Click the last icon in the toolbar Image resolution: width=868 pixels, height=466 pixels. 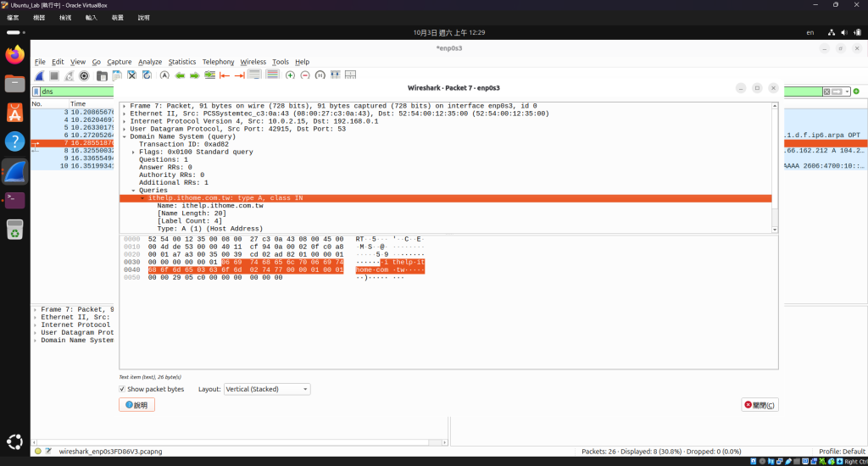click(350, 75)
